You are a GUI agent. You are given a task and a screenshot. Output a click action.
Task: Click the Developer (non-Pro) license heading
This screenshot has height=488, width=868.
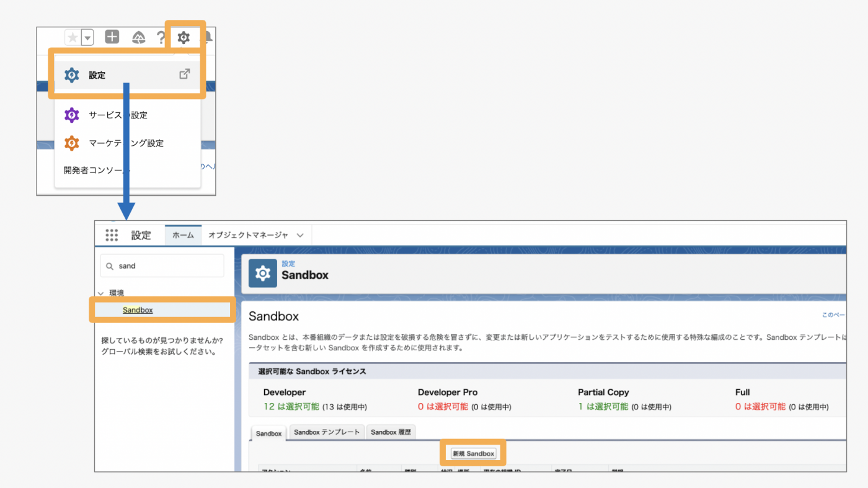coord(285,393)
